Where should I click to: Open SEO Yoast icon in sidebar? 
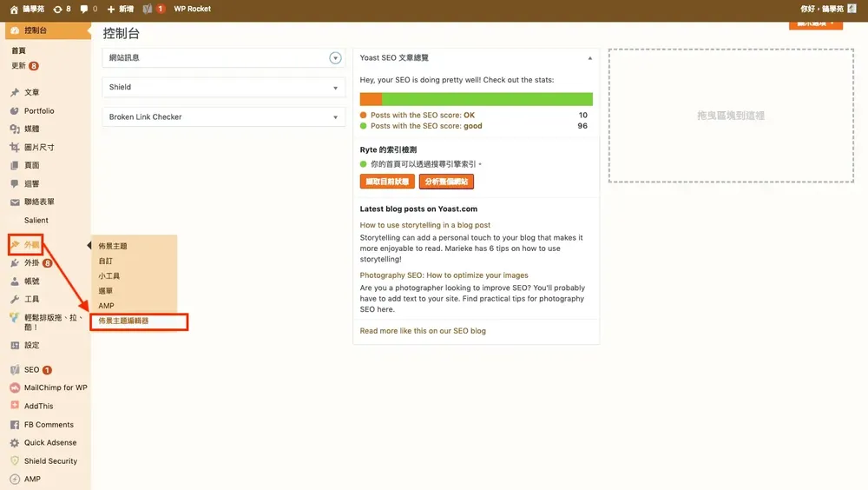pos(15,370)
